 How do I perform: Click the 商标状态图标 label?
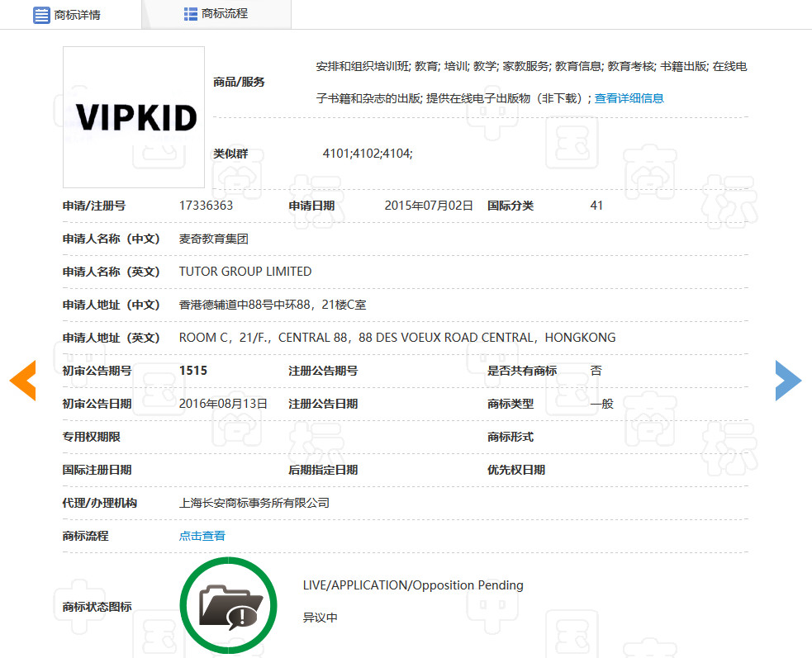click(97, 607)
